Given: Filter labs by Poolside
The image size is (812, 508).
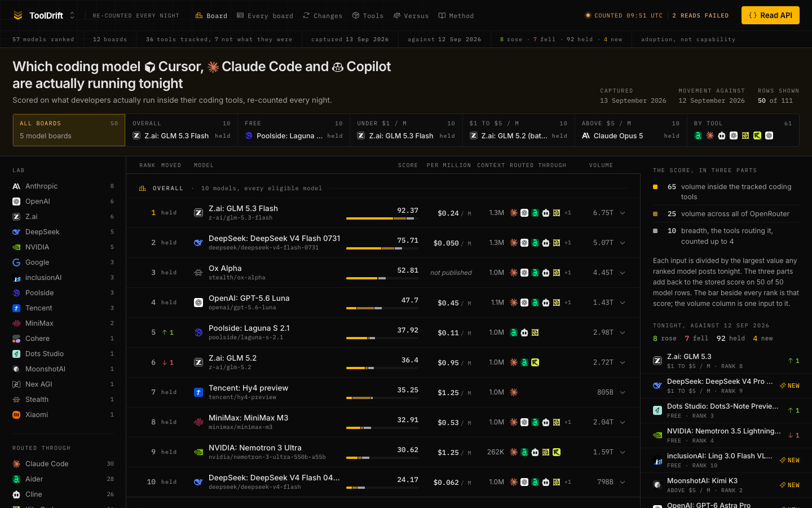Looking at the screenshot, I should pos(63,293).
